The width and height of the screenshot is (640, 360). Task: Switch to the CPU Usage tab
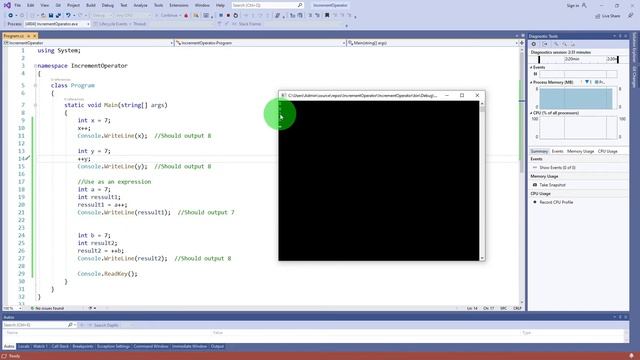[x=607, y=151]
